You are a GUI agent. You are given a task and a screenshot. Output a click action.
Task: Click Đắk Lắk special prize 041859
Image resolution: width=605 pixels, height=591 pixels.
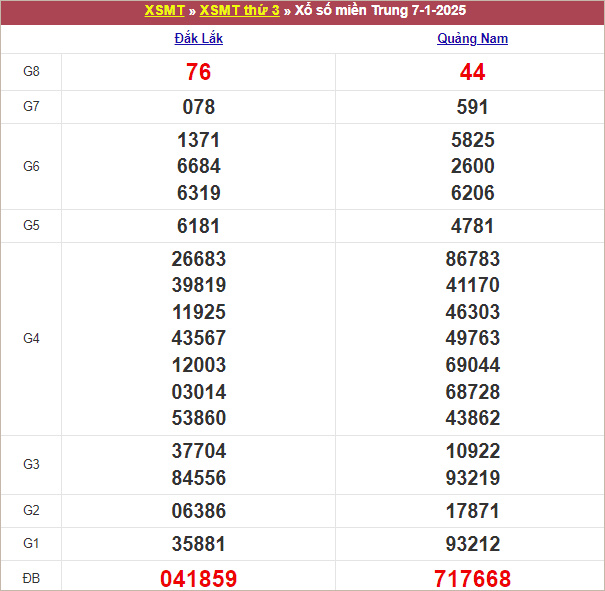click(198, 579)
